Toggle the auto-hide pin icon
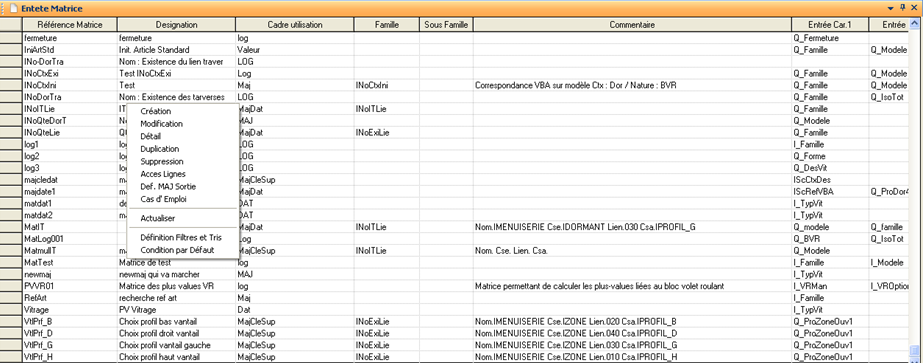Viewport: 923px width, 363px height. 903,8
